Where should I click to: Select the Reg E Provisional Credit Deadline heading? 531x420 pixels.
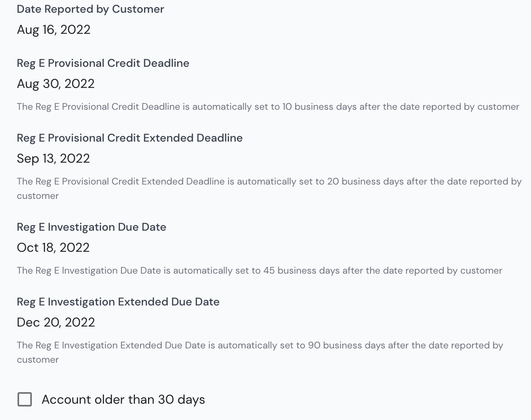[x=103, y=63]
